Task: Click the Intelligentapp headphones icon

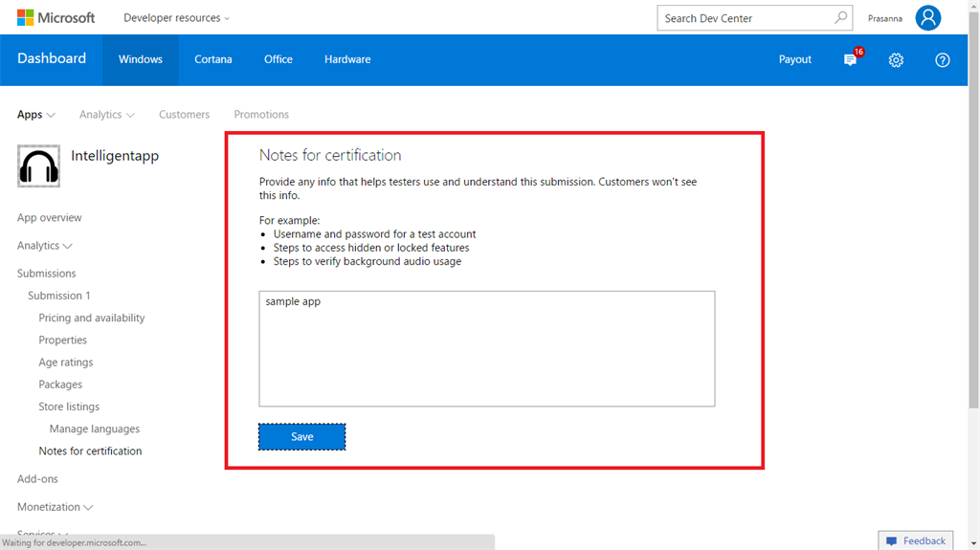Action: [38, 166]
